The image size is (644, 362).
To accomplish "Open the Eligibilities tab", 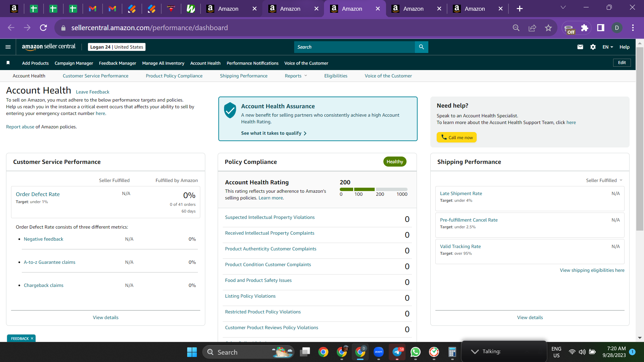I will tap(336, 76).
